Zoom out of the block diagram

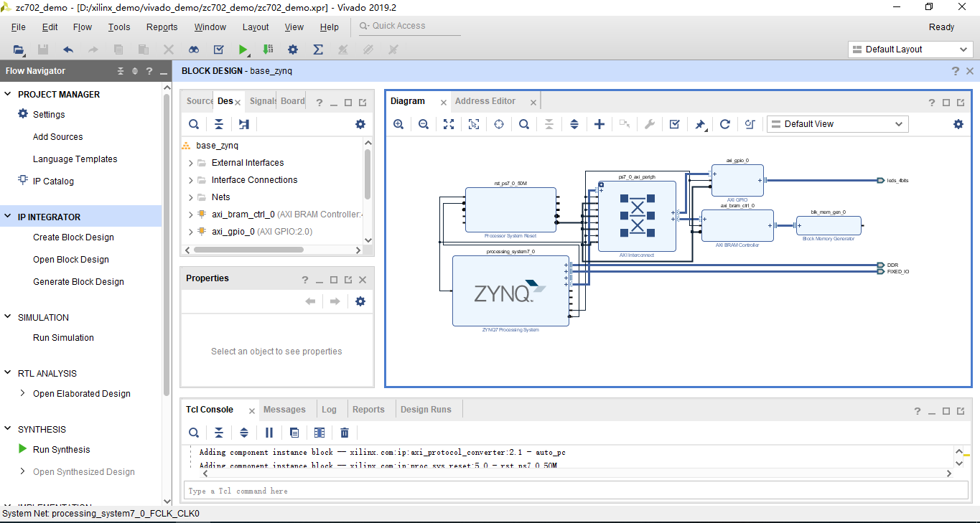pyautogui.click(x=424, y=124)
